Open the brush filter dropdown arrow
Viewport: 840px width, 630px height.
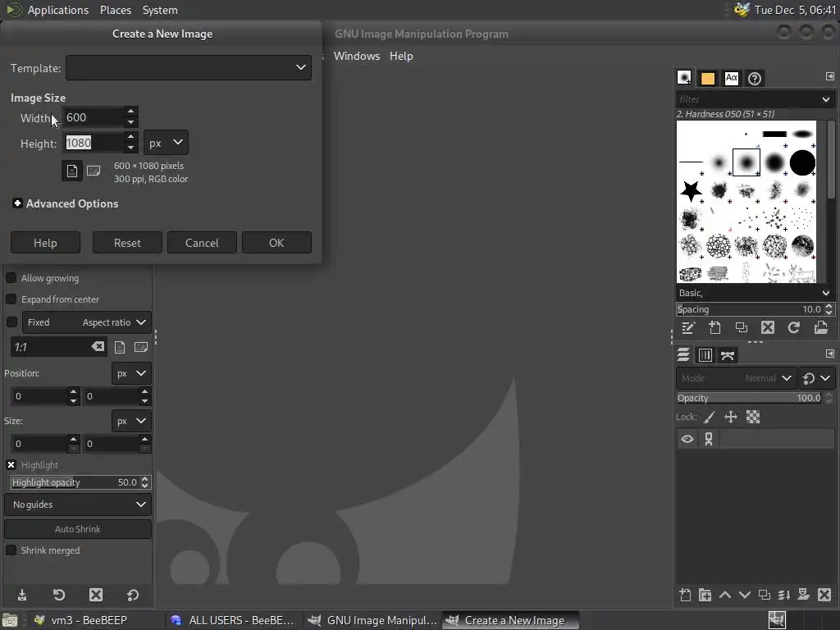coord(825,99)
